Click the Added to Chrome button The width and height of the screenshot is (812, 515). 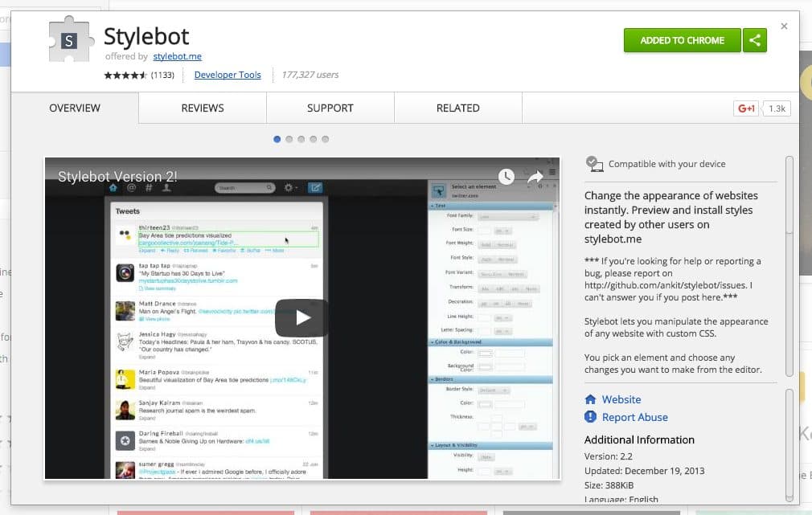(682, 40)
